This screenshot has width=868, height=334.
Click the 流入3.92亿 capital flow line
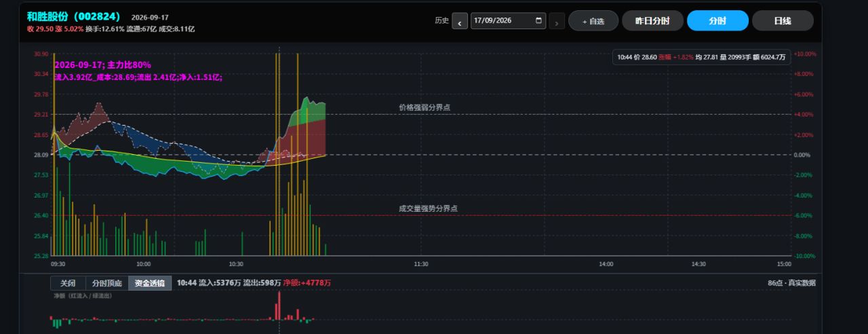pyautogui.click(x=138, y=77)
